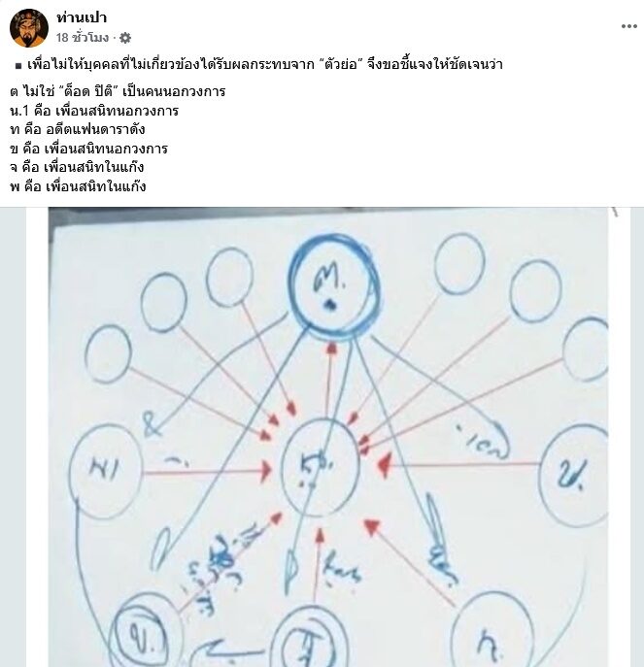Click the "18 ชั่วโมง" post timestamp

pyautogui.click(x=83, y=38)
